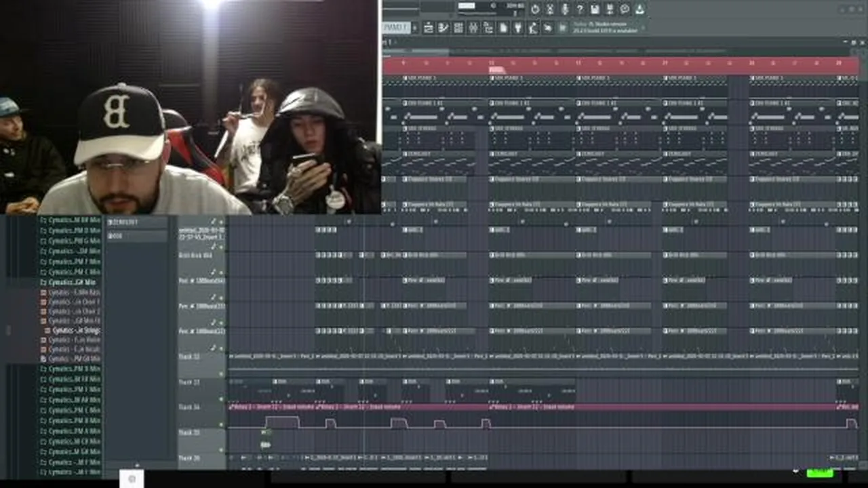Open the audio editor scissors icon
Image resolution: width=868 pixels, height=488 pixels.
pos(550,9)
